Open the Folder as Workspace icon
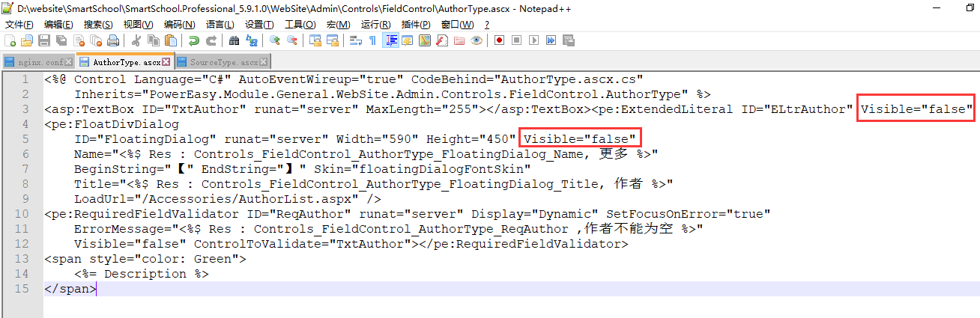Viewport: 980px width, 318px height. point(459,40)
